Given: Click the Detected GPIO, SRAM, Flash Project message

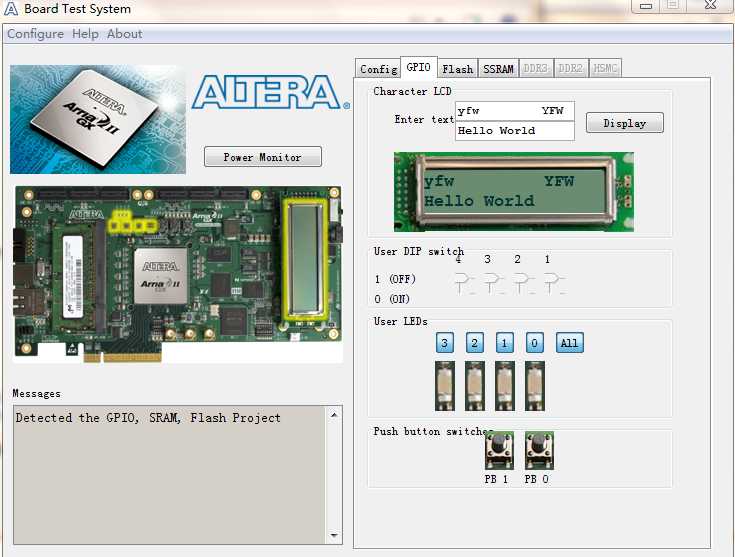Looking at the screenshot, I should click(x=148, y=418).
